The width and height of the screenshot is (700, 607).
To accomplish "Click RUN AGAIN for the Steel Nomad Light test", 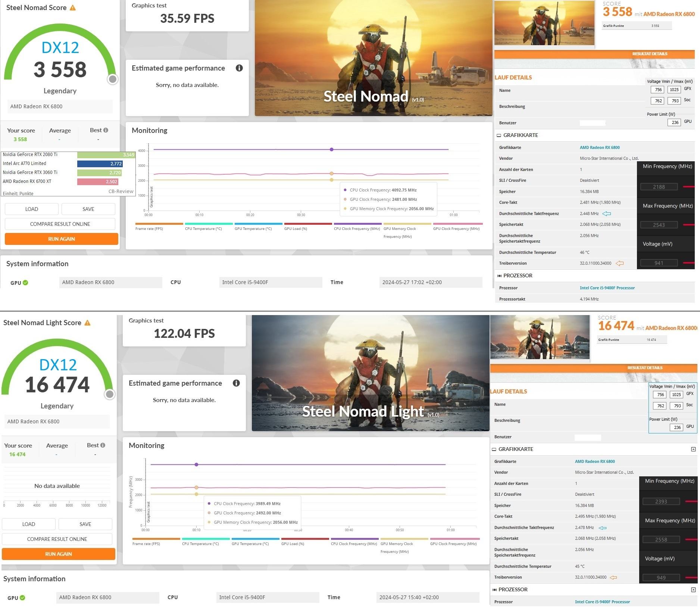I will (x=59, y=554).
